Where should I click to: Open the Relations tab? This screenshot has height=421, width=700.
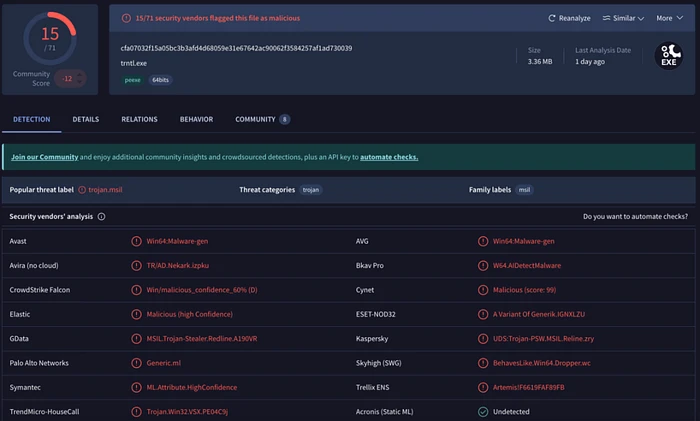pyautogui.click(x=139, y=119)
